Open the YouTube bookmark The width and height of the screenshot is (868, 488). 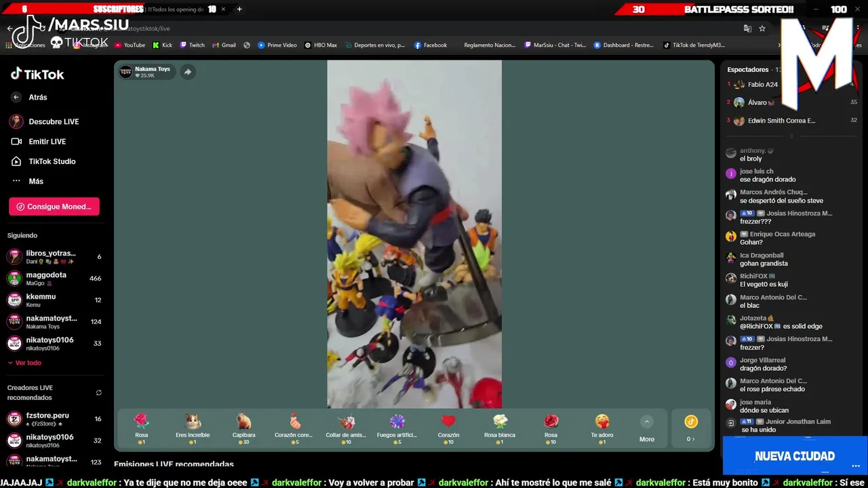130,45
